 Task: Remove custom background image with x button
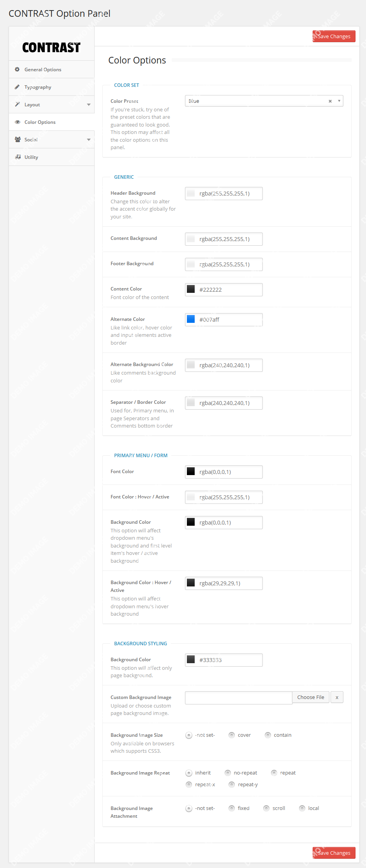pyautogui.click(x=337, y=697)
